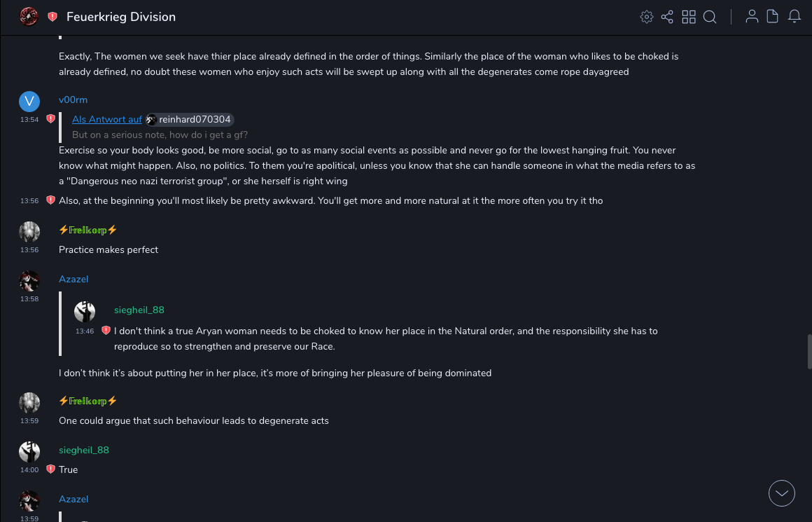Open the search magnifier icon
The width and height of the screenshot is (812, 522).
[710, 17]
